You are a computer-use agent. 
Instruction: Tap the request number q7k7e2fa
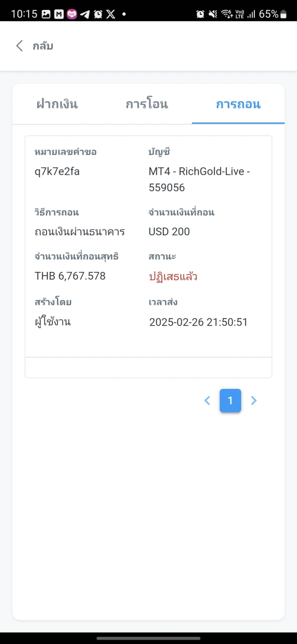(57, 172)
